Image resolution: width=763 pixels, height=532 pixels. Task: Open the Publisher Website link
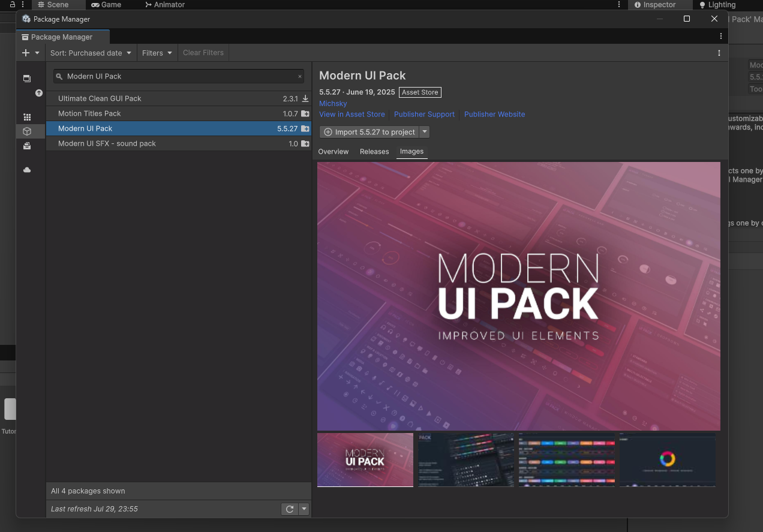tap(494, 114)
